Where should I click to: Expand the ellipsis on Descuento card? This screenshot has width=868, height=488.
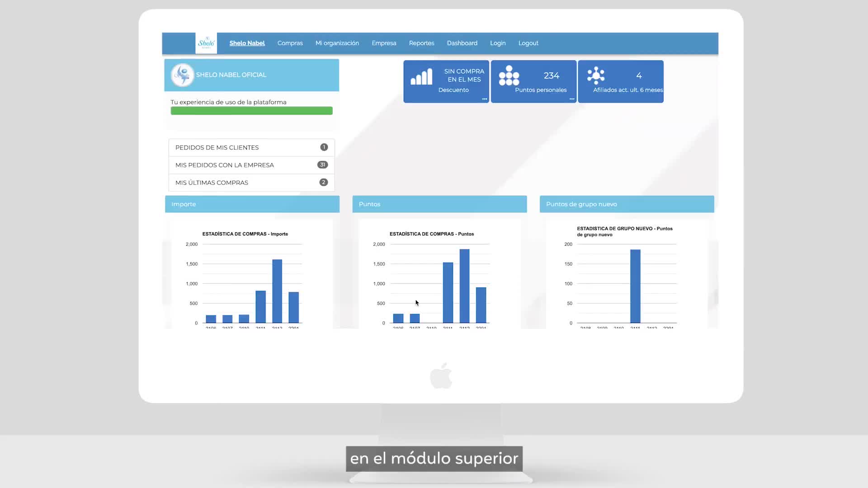point(485,99)
